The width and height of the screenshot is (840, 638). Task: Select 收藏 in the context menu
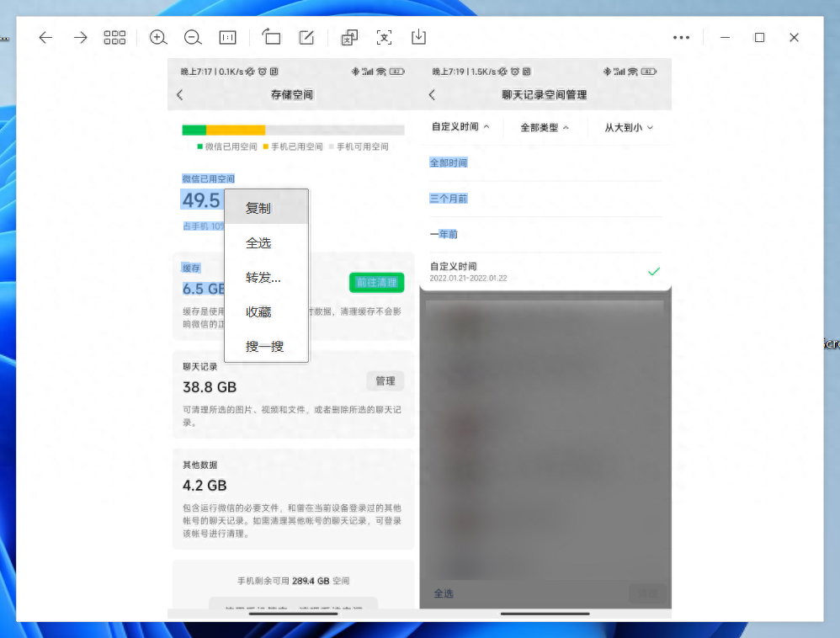(258, 312)
